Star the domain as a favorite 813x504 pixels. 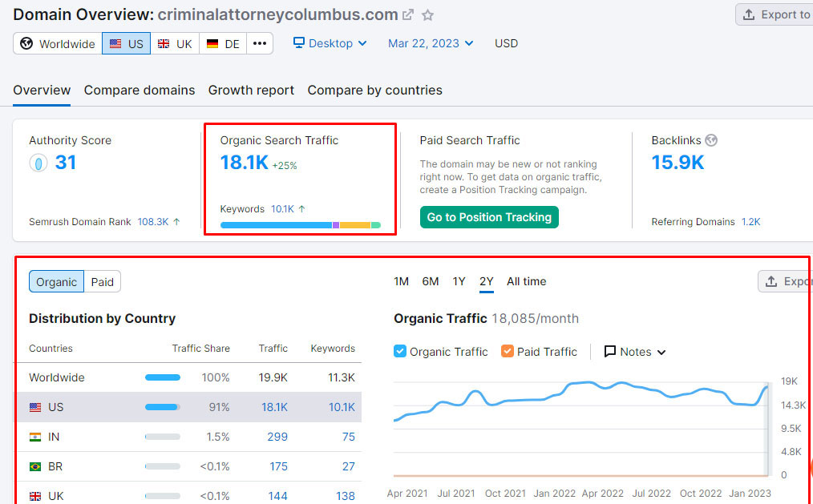pos(428,14)
